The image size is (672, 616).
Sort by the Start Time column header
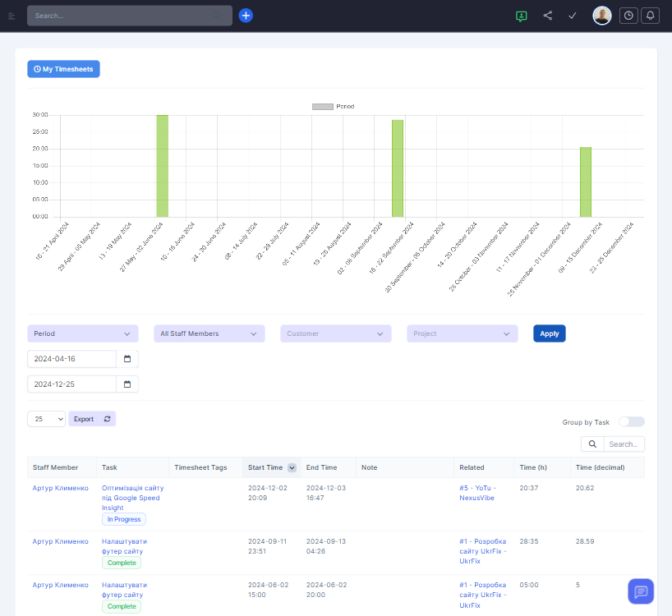pyautogui.click(x=265, y=467)
